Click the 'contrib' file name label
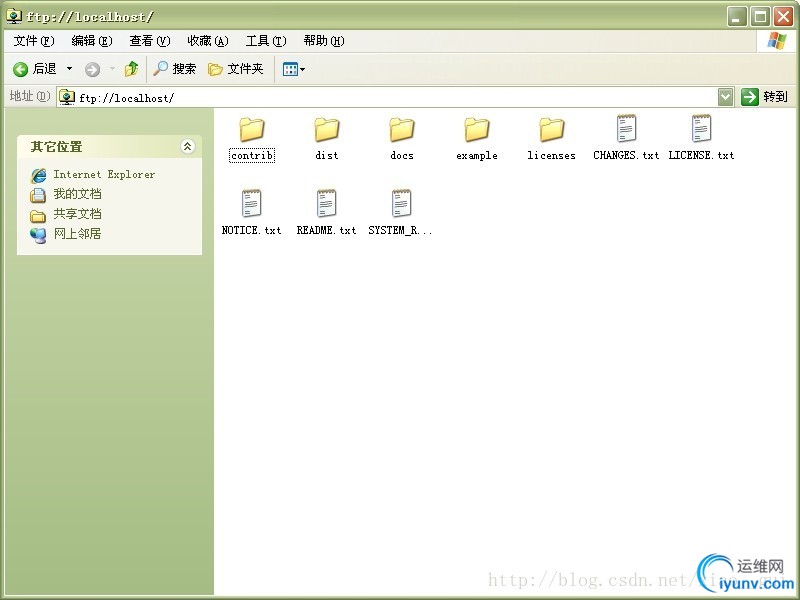The height and width of the screenshot is (600, 800). coord(252,156)
